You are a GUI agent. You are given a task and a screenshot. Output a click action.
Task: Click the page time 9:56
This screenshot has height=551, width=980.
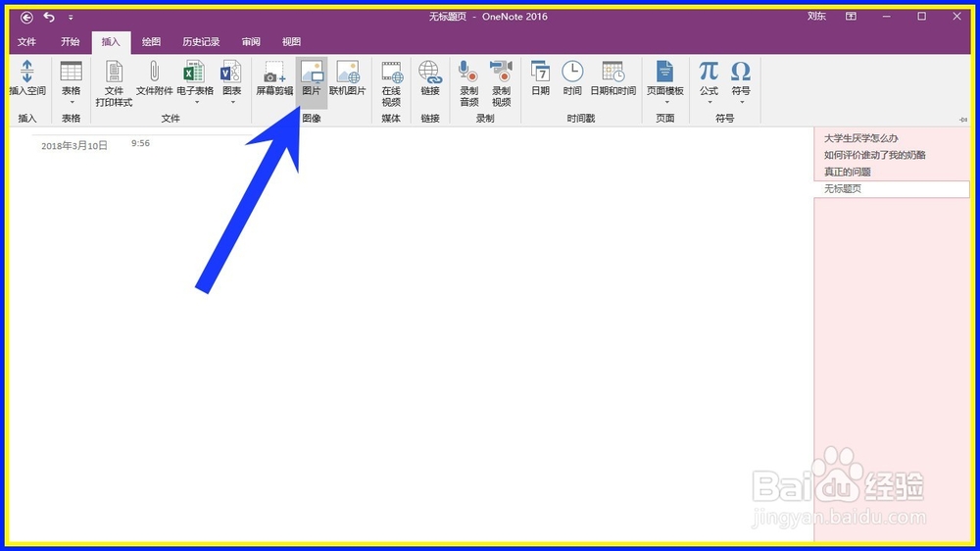(x=140, y=143)
